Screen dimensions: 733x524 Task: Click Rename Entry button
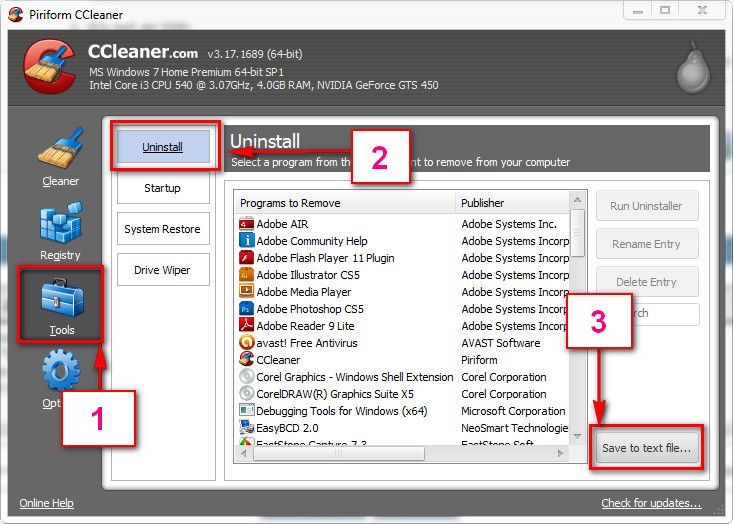pyautogui.click(x=647, y=244)
